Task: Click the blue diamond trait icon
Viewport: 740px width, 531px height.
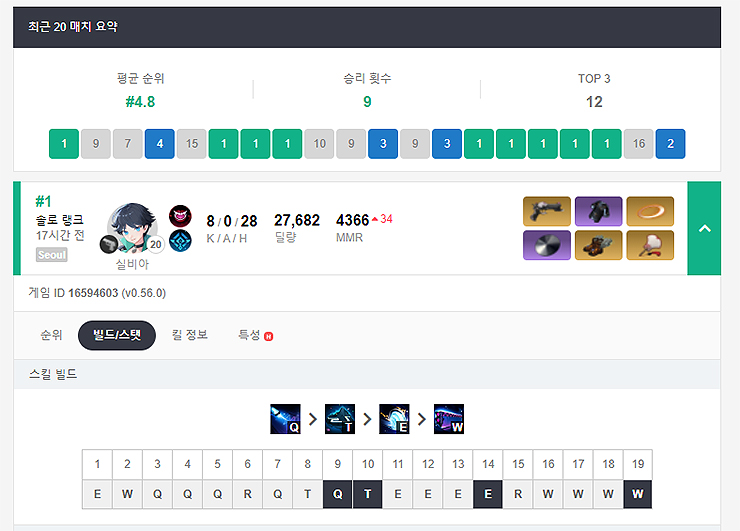Action: coord(180,241)
